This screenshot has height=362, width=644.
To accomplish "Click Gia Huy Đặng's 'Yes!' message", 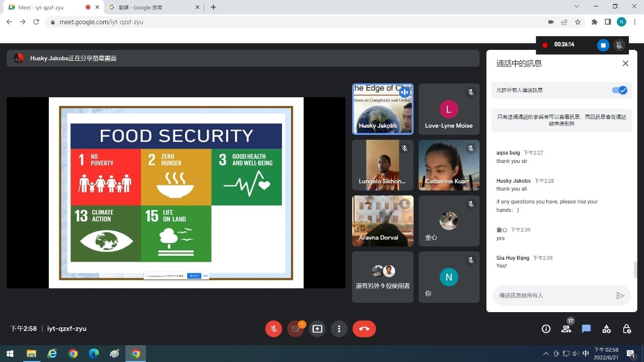I will coord(501,266).
